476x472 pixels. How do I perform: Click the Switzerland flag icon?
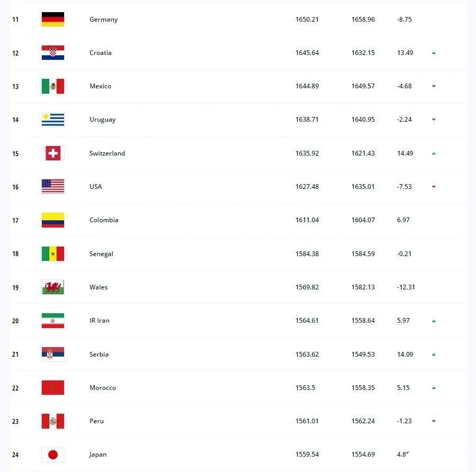pos(53,153)
